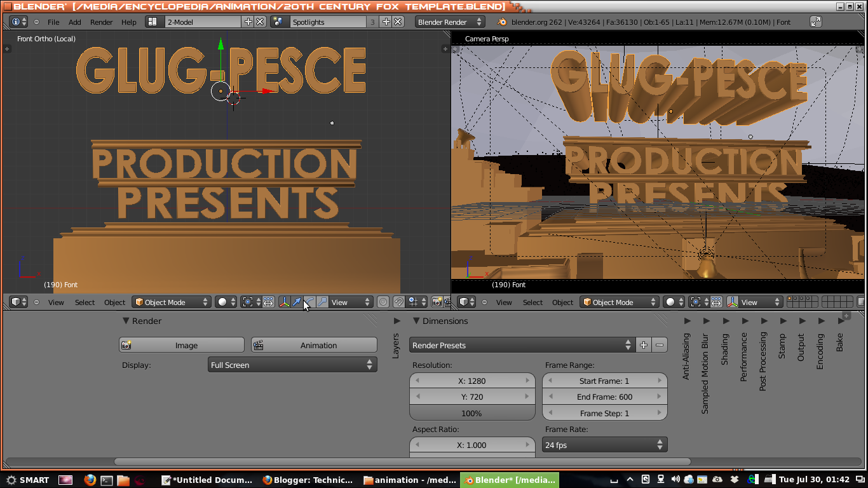Click the OpenGL render camera icon
The height and width of the screenshot is (488, 868).
(x=437, y=302)
